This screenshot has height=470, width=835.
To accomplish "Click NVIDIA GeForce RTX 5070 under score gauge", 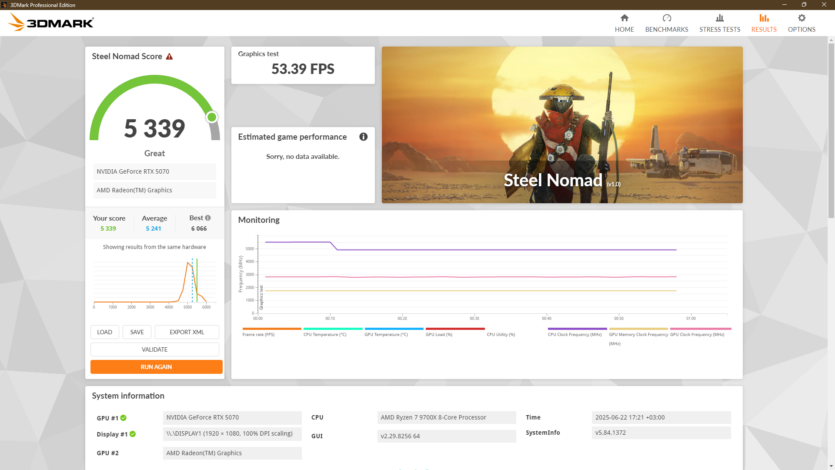I will (154, 171).
